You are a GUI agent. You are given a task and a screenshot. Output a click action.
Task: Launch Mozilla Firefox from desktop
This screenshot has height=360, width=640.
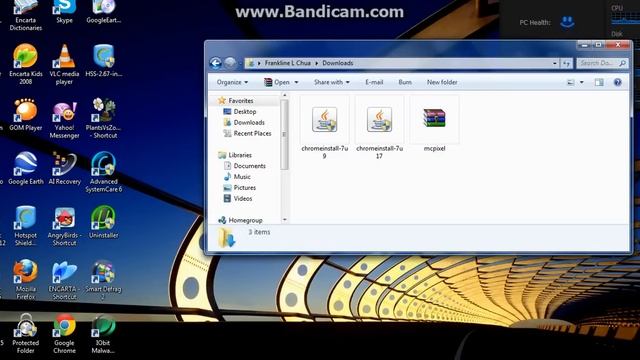tap(26, 280)
